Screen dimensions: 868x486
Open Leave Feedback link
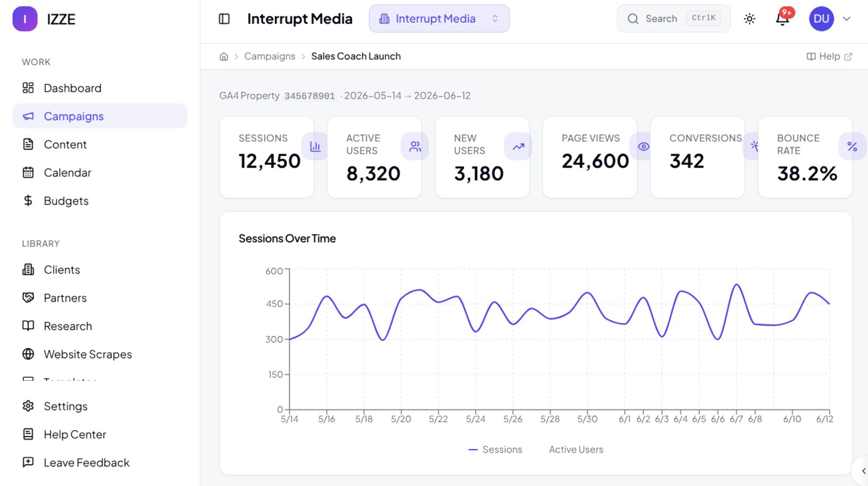(x=100, y=463)
